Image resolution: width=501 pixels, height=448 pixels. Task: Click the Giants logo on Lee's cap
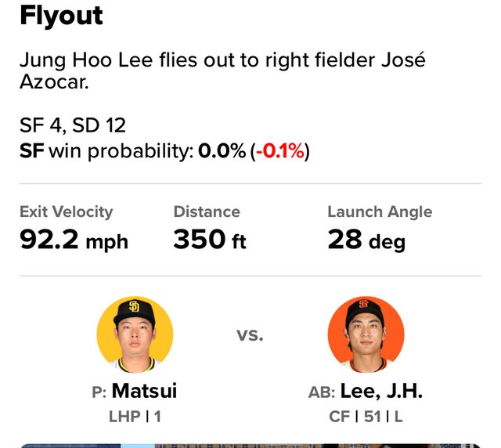[x=363, y=305]
